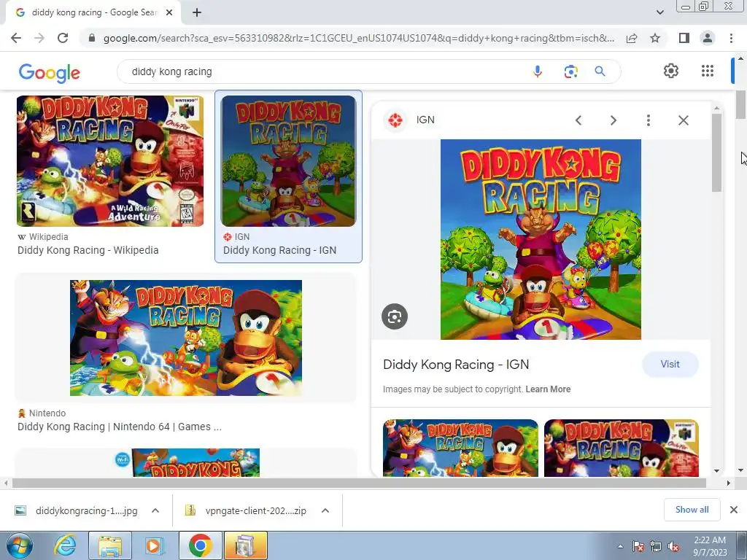Bookmark this tab with the star icon
Screen dimensions: 747x560
(655, 38)
